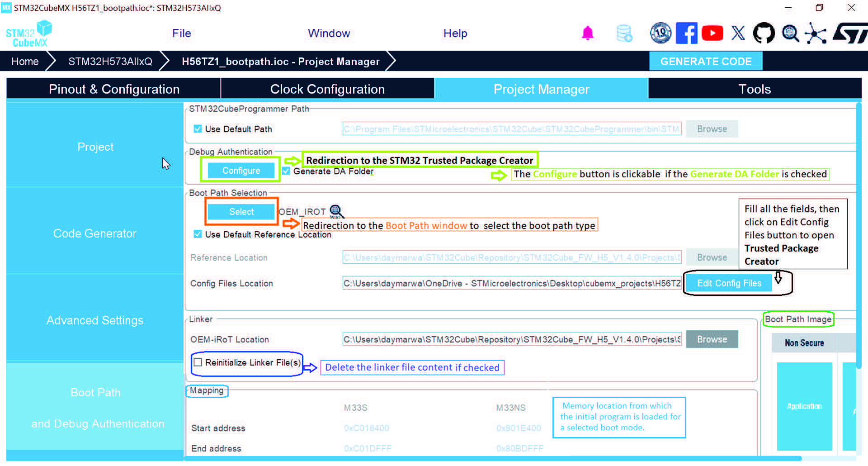The height and width of the screenshot is (466, 868).
Task: Select the Project Manager tab
Action: [x=541, y=89]
